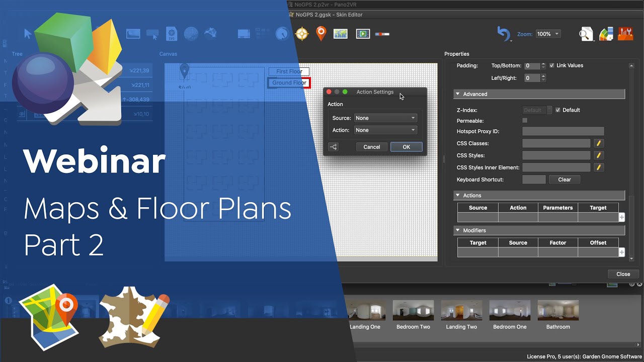
Task: Choose the seekbar element icon
Action: click(x=382, y=34)
